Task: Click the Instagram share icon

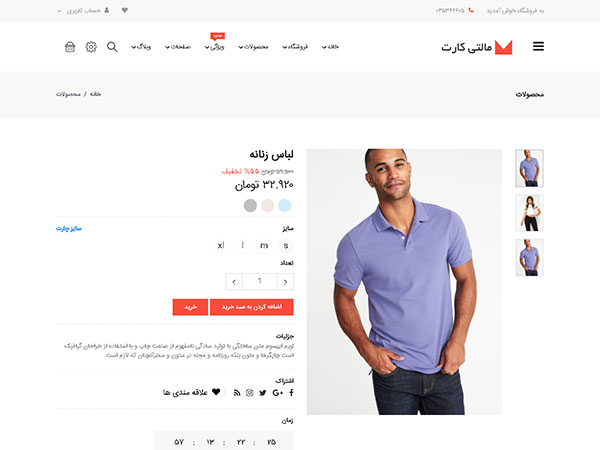Action: tap(250, 393)
